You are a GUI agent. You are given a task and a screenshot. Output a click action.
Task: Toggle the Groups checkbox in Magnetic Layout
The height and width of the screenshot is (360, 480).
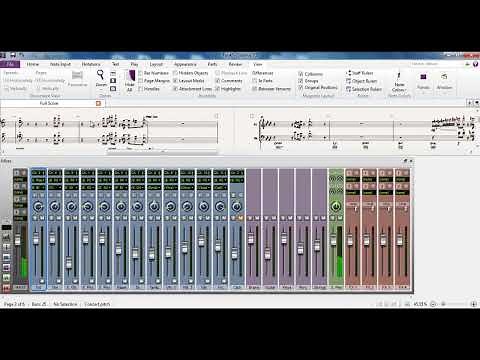(301, 81)
